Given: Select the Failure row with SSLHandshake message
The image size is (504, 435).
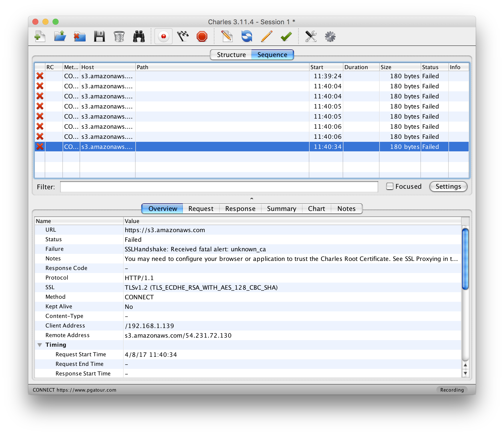Looking at the screenshot, I should (x=248, y=249).
